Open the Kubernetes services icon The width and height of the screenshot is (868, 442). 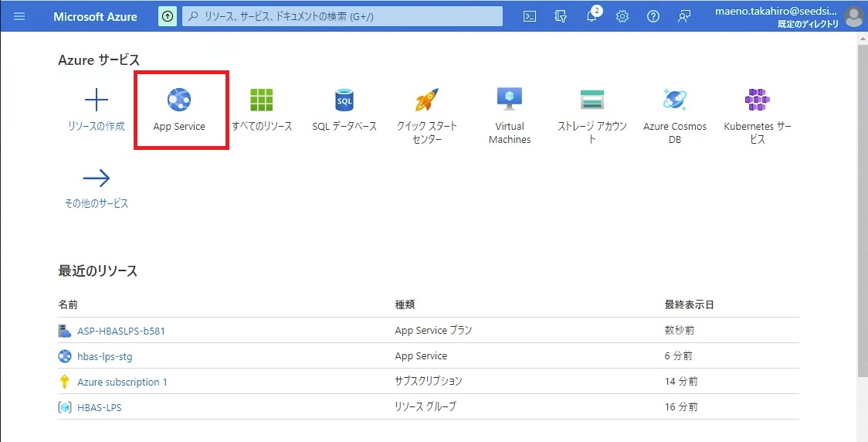pyautogui.click(x=758, y=100)
